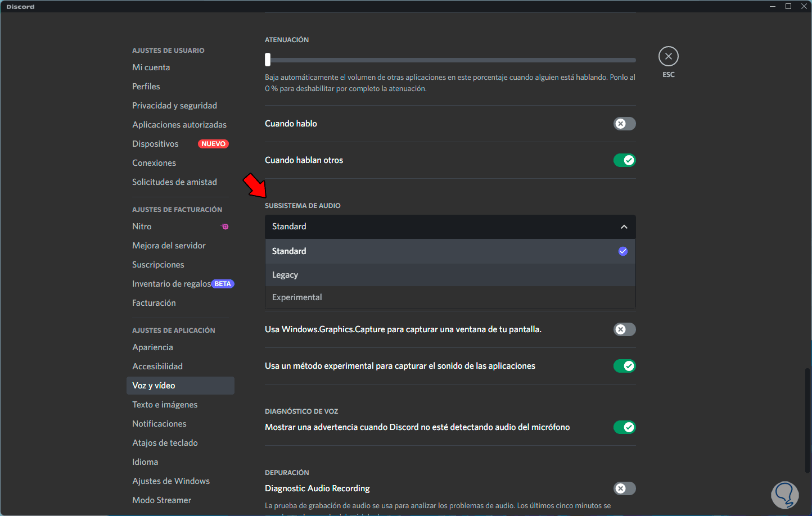Minimize the Discord window
812x516 pixels.
[773, 6]
